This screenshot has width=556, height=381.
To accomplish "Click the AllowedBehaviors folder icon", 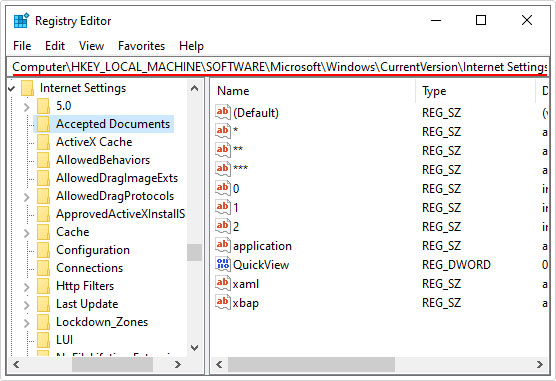I will click(43, 160).
